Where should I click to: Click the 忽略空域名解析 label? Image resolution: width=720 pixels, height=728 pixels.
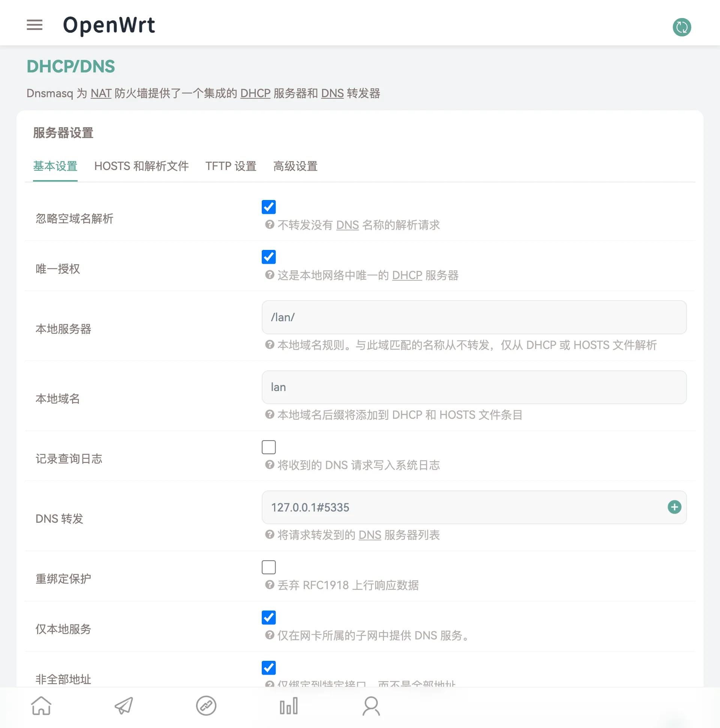click(75, 218)
